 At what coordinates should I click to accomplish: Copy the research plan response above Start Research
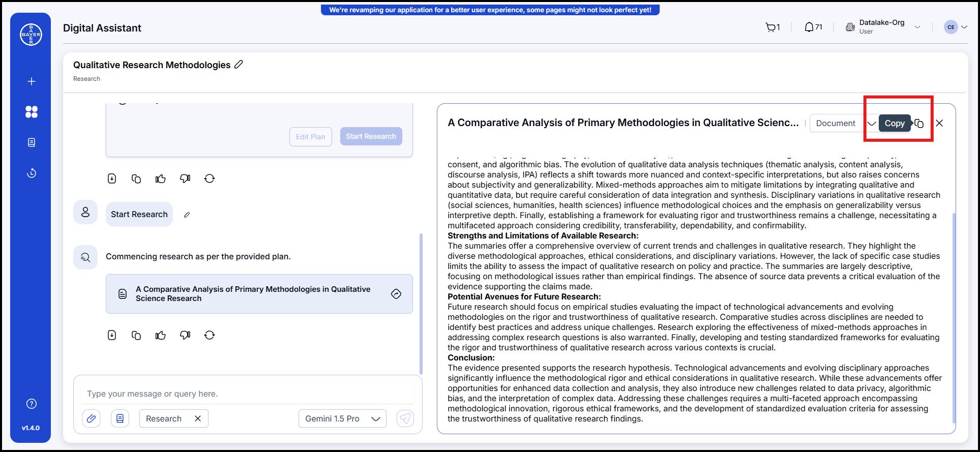coord(136,178)
